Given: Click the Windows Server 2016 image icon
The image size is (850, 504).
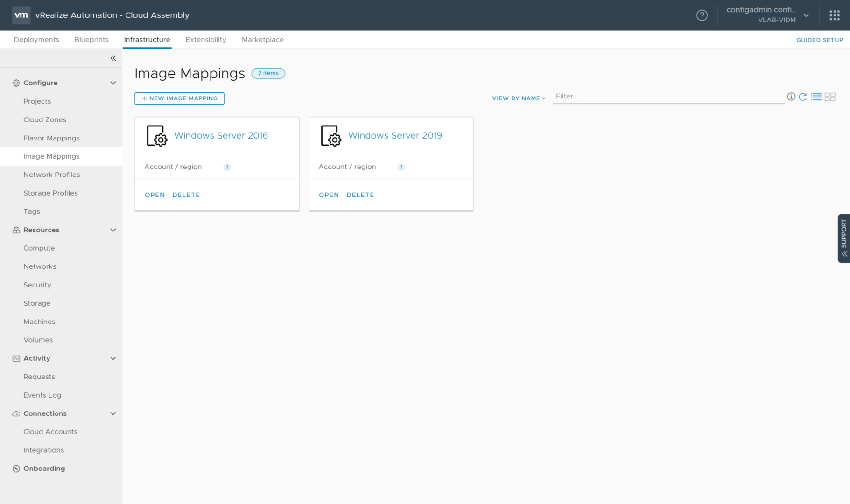Looking at the screenshot, I should pyautogui.click(x=156, y=136).
